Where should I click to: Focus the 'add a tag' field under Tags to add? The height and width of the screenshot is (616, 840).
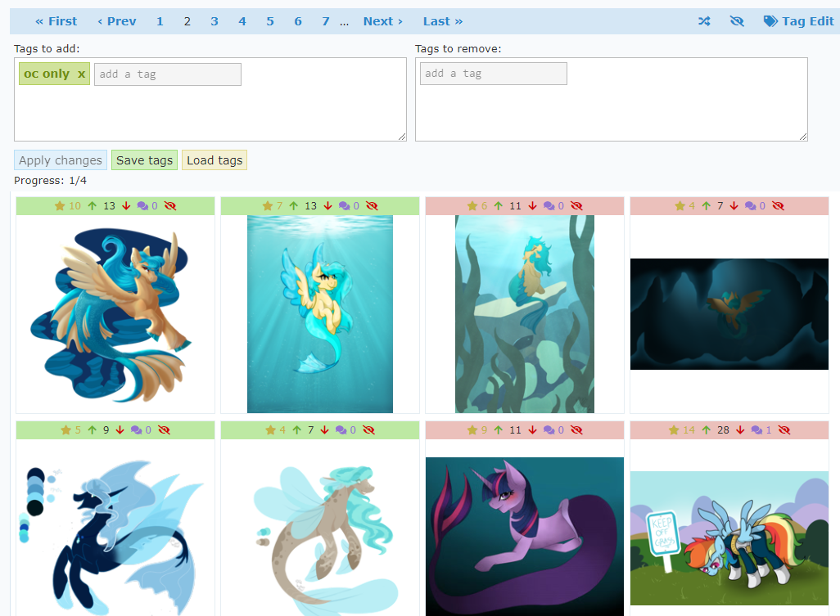[x=168, y=74]
